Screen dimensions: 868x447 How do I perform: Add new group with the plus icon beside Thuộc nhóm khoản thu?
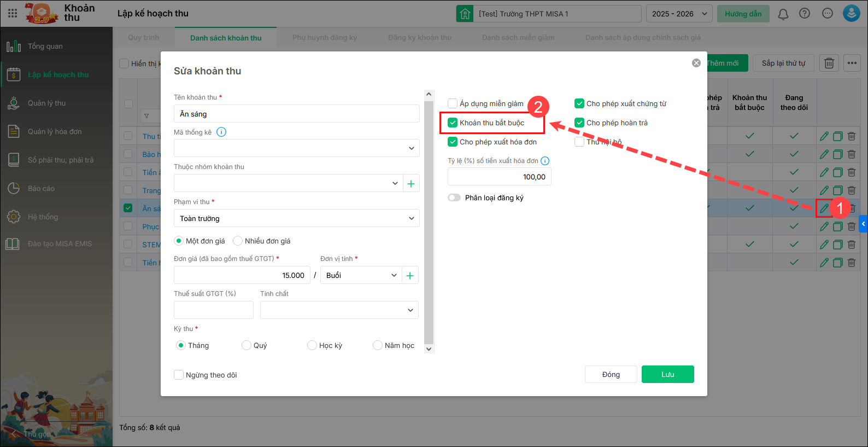click(411, 183)
